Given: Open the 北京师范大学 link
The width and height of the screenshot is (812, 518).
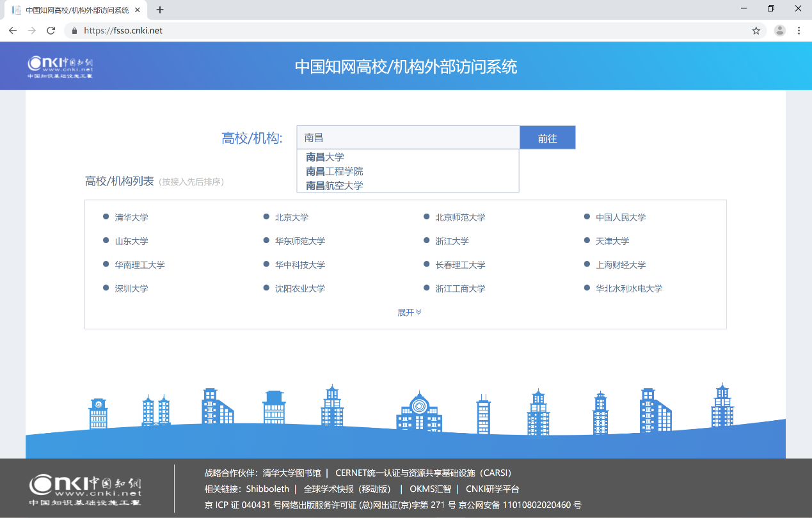Looking at the screenshot, I should 461,217.
